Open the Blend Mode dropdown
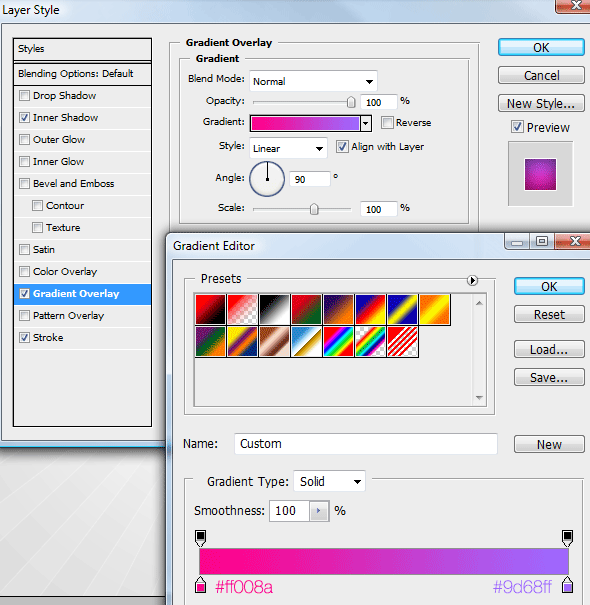 [313, 81]
